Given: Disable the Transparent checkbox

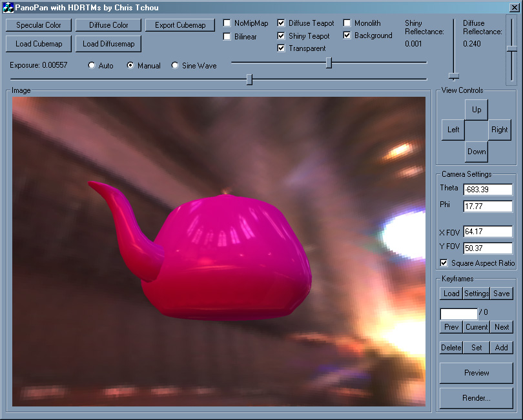Looking at the screenshot, I should (x=282, y=48).
